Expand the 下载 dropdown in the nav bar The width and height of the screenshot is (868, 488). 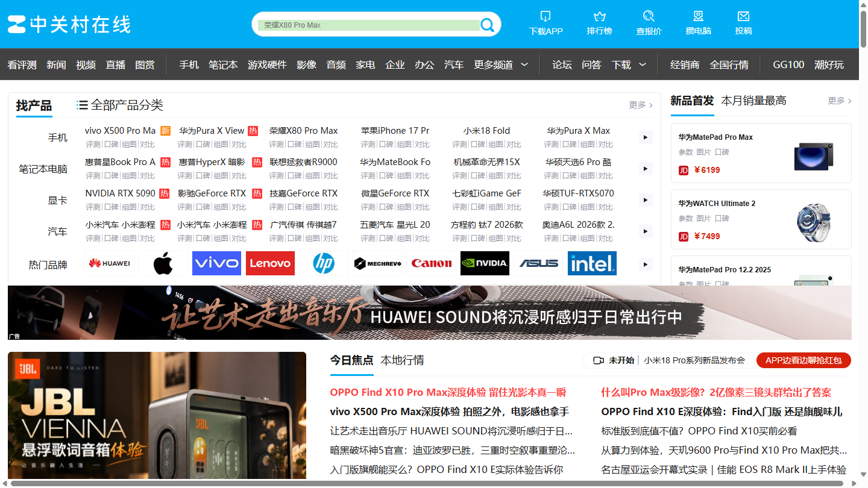coord(643,64)
